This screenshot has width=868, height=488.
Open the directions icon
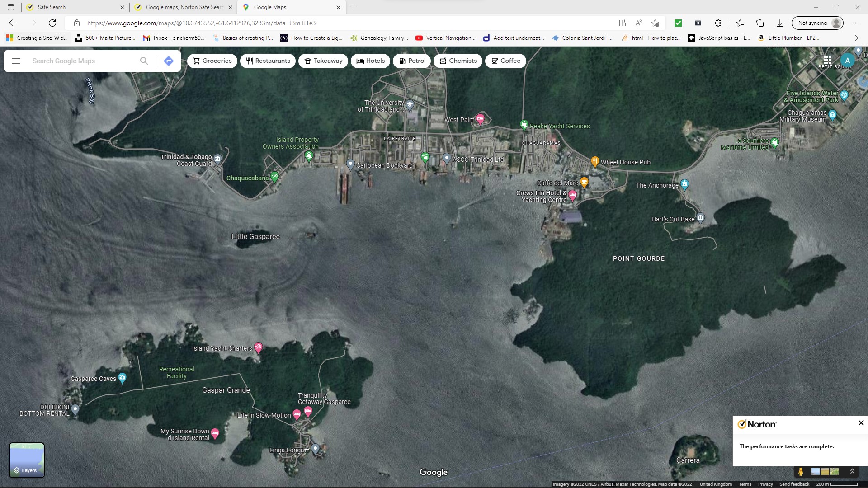[x=169, y=61]
